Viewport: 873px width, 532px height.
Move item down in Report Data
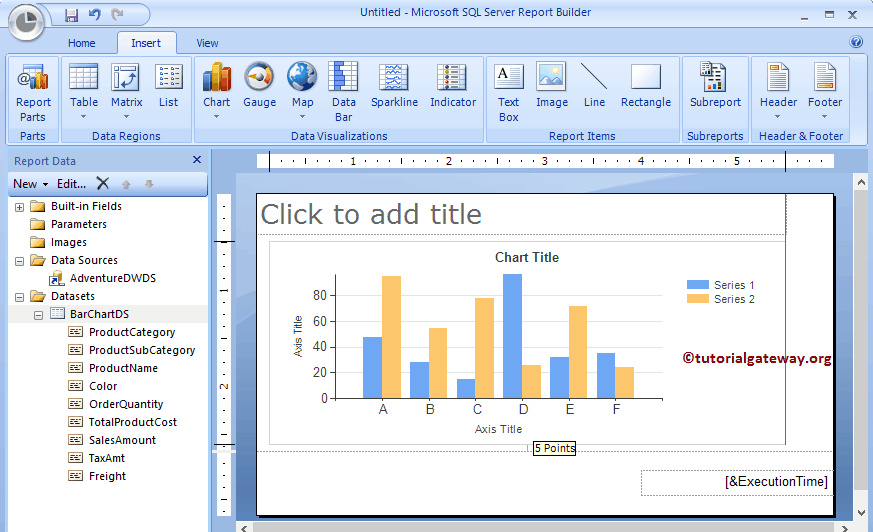click(x=149, y=184)
